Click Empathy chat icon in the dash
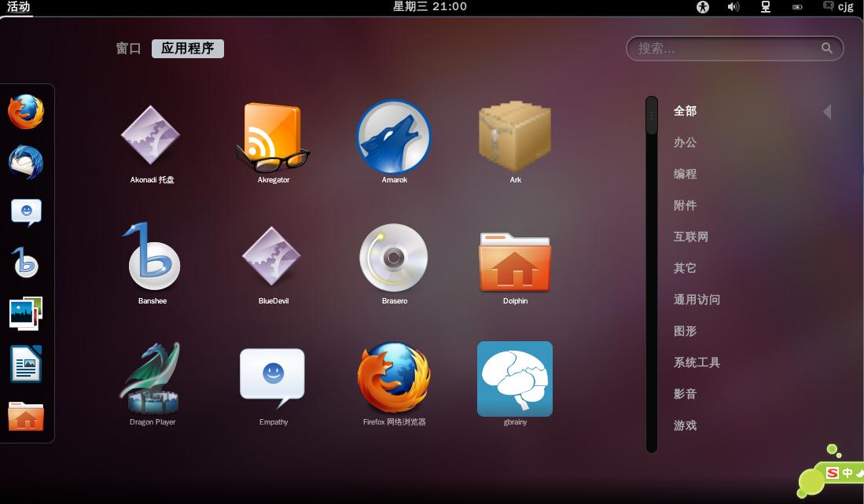The width and height of the screenshot is (864, 504). click(x=26, y=212)
